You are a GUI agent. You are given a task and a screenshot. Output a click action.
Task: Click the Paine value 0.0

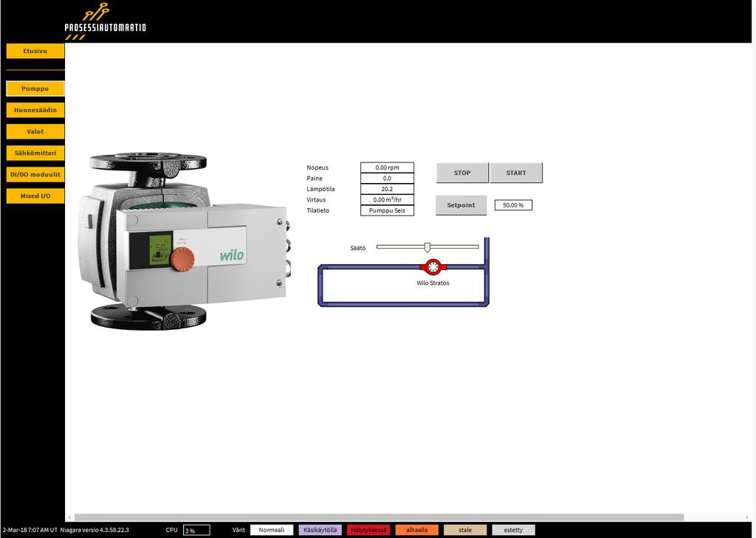point(387,179)
